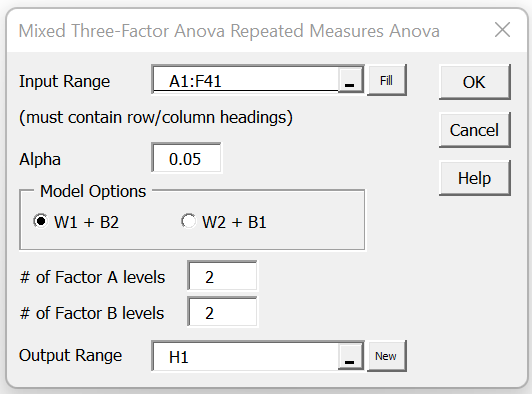This screenshot has width=532, height=394.
Task: Select the W1 + B2 model option
Action: pos(41,221)
